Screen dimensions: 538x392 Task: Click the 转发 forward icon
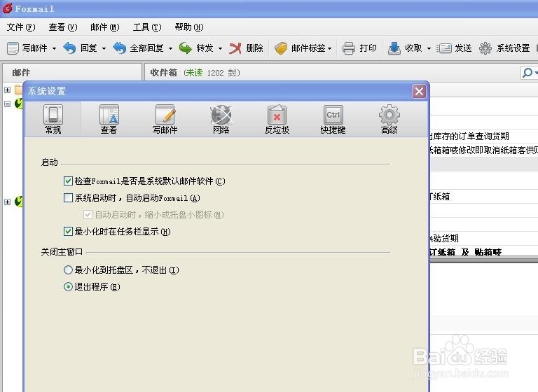(x=185, y=48)
